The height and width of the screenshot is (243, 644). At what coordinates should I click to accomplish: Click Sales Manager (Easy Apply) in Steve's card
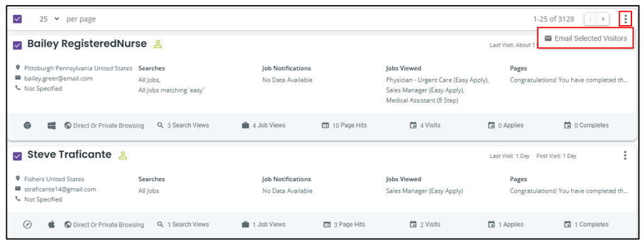click(x=424, y=191)
